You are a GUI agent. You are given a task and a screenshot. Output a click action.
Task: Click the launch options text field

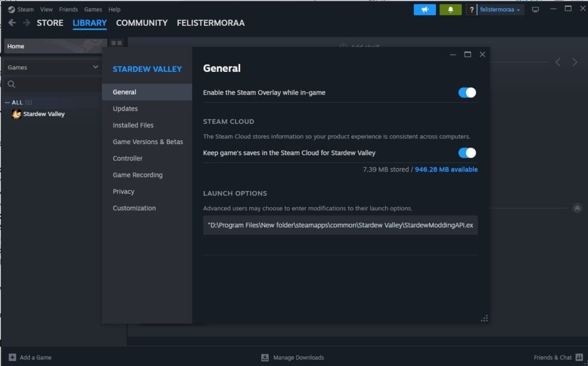click(340, 225)
